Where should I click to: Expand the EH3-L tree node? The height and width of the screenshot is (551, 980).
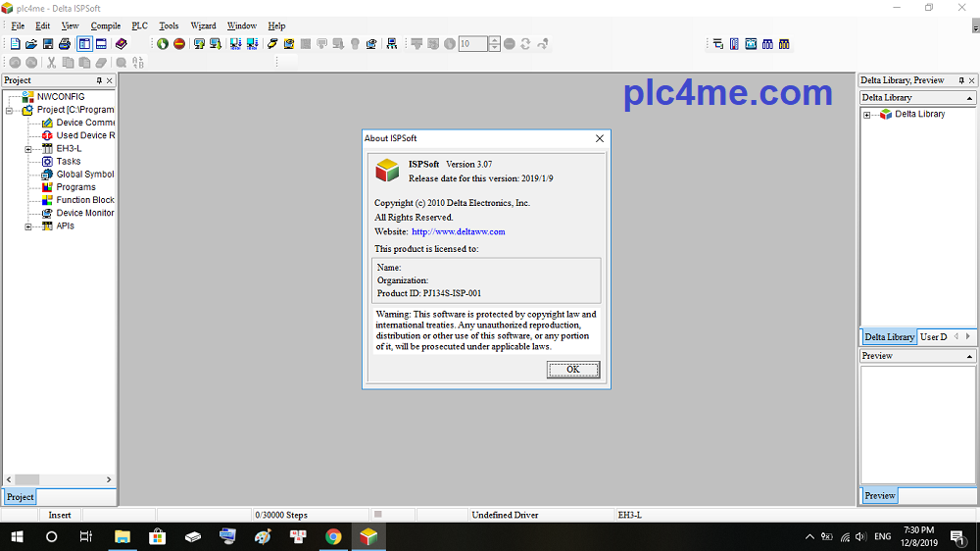pyautogui.click(x=29, y=149)
